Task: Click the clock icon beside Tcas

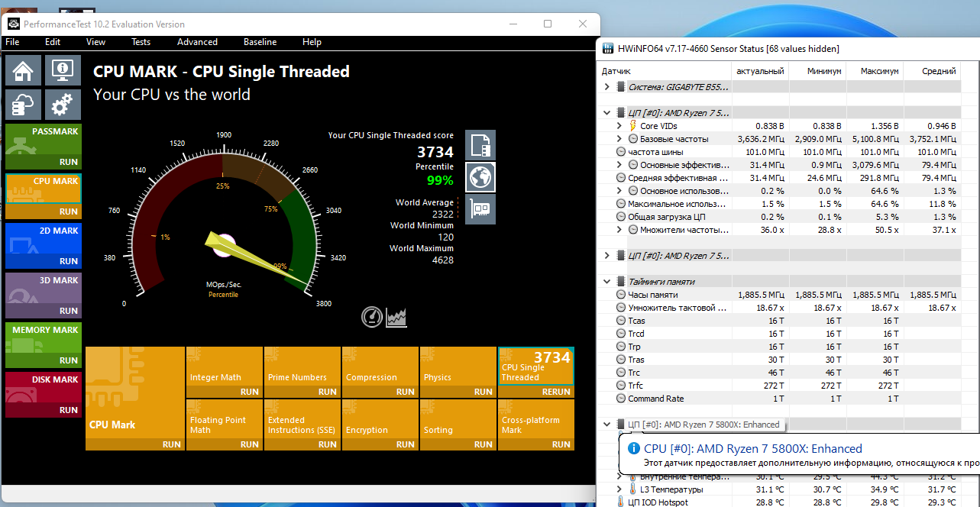Action: coord(621,321)
